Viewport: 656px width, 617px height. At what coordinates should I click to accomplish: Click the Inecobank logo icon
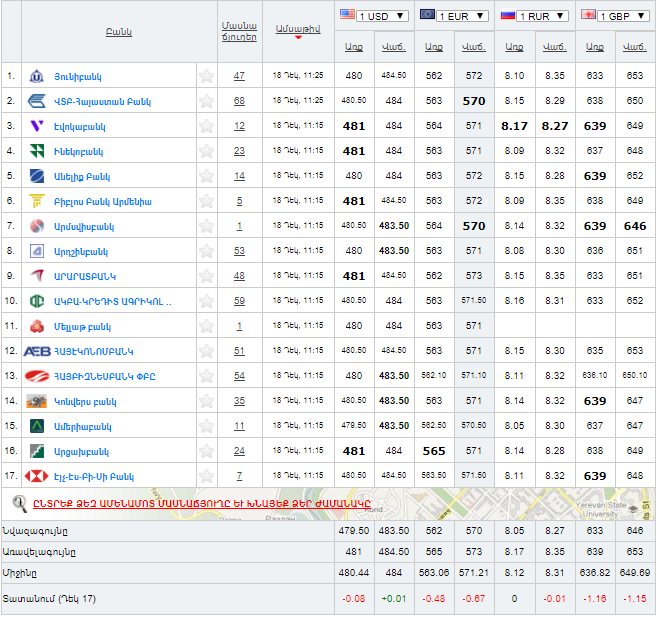click(37, 151)
